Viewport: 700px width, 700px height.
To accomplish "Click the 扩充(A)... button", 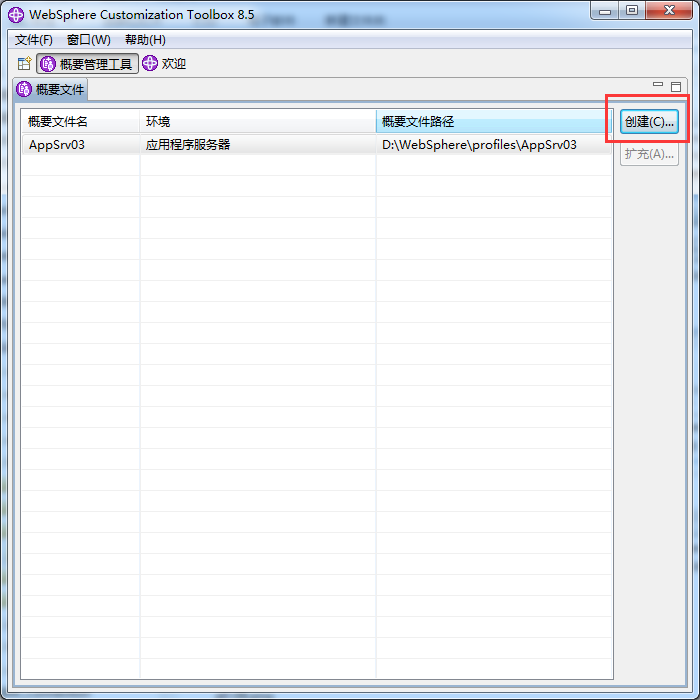I will click(649, 154).
